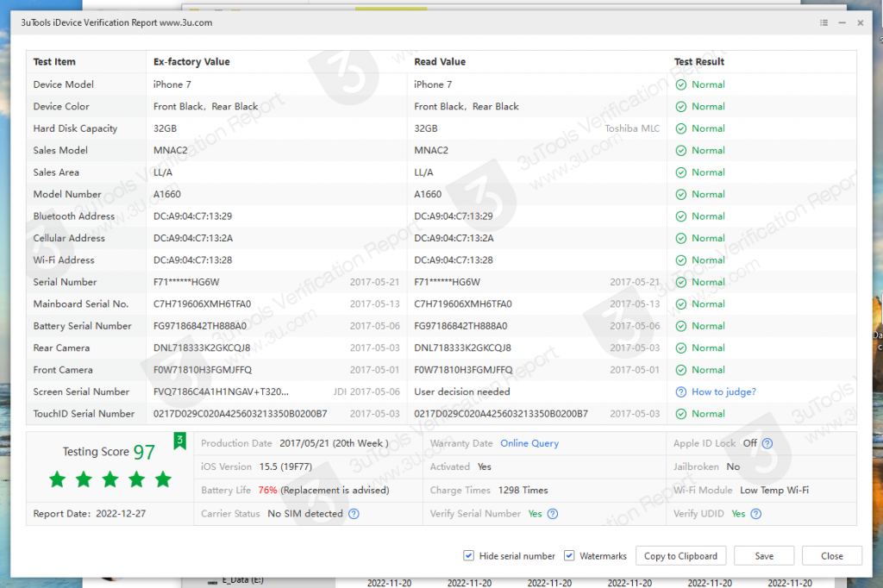This screenshot has height=588, width=883.
Task: Click Normal check icon for Rear Camera
Action: (681, 348)
